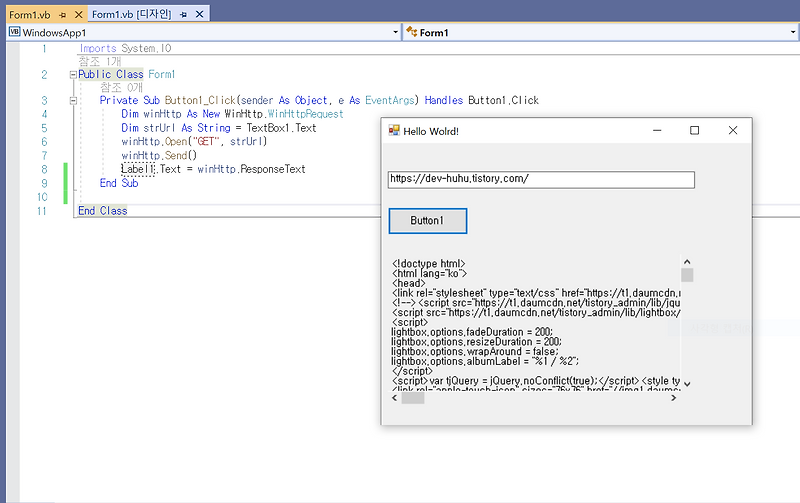Click 'WinHttpRequest' in the code
Screen dimensions: 800x503
pos(306,114)
